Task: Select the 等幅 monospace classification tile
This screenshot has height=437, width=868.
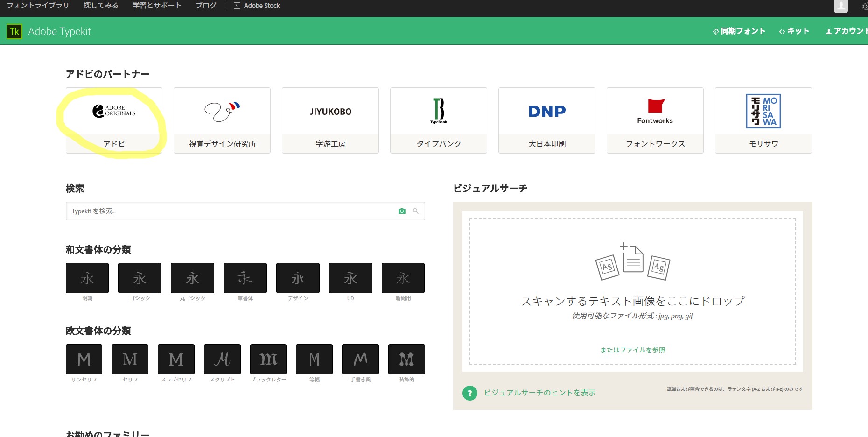Action: (314, 359)
